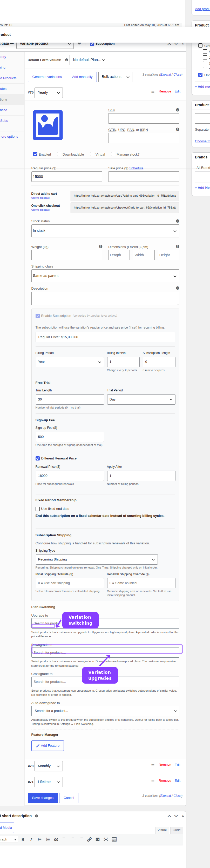The height and width of the screenshot is (868, 210).
Task: Click the Add manually button
Action: pos(82,77)
